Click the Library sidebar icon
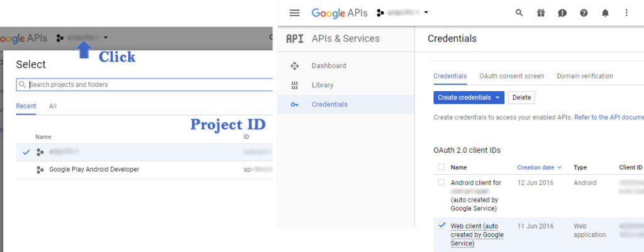The width and height of the screenshot is (644, 252). [x=294, y=85]
